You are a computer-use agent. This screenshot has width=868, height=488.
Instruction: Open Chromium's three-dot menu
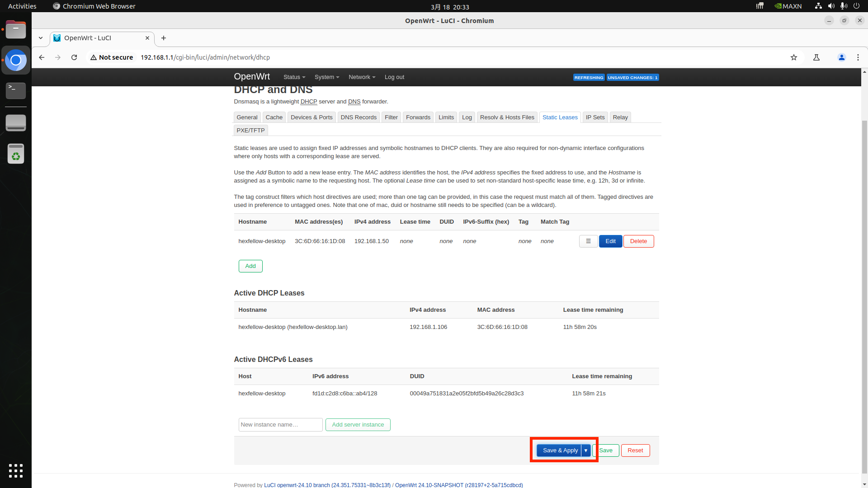(x=858, y=57)
